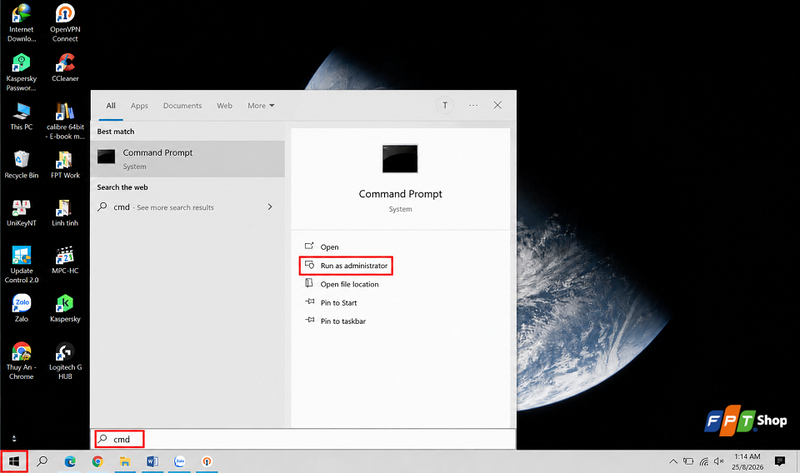Select the calibre 64bit desktop icon

click(x=65, y=121)
